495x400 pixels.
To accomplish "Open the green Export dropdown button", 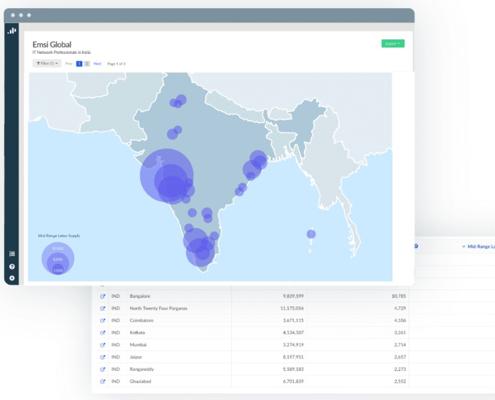I will 393,44.
